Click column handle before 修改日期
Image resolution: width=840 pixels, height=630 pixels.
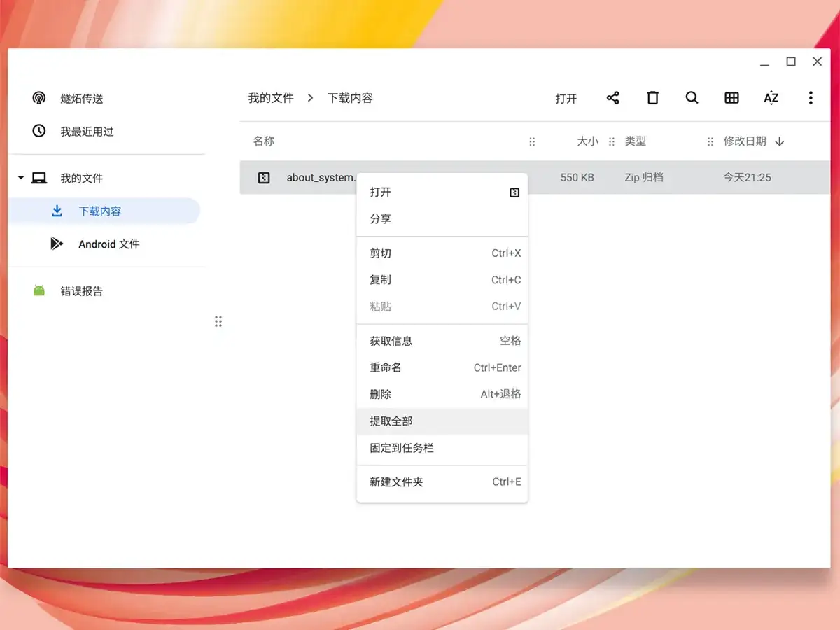[x=710, y=141]
